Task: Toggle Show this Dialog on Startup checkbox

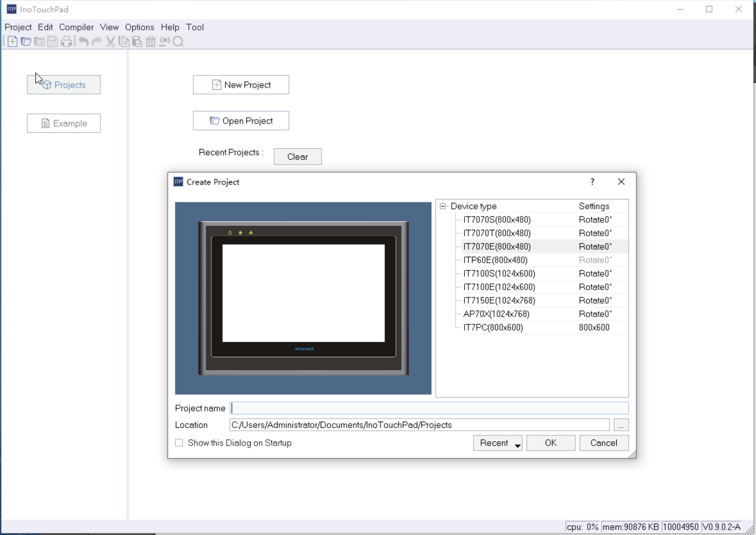Action: point(179,443)
